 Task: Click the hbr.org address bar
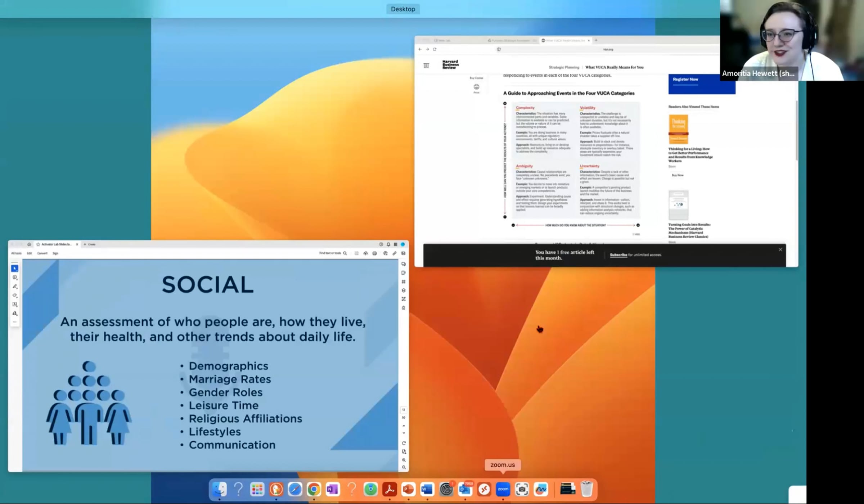coord(608,49)
